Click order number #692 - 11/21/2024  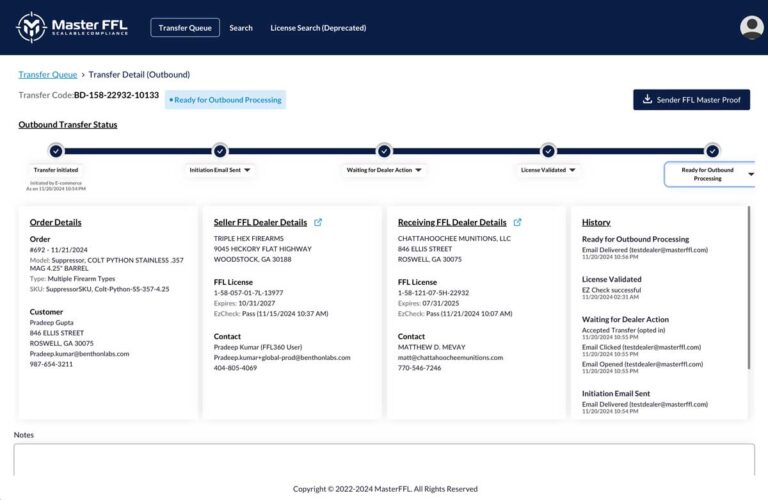click(58, 250)
